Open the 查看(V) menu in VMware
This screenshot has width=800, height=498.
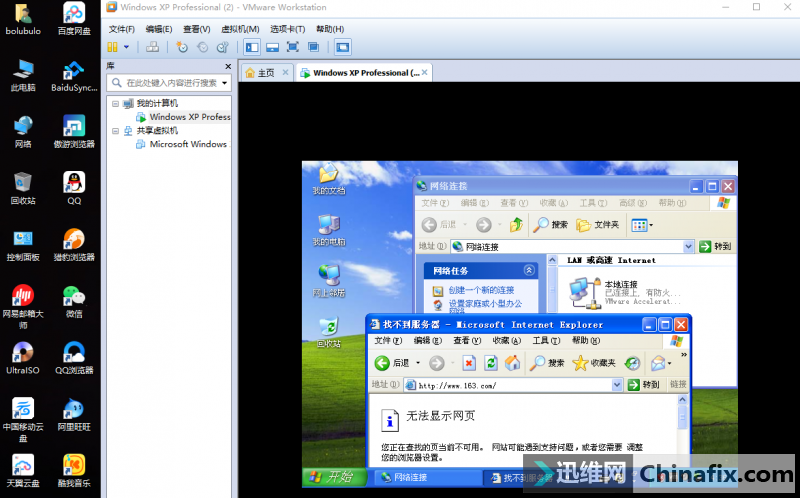[x=196, y=29]
